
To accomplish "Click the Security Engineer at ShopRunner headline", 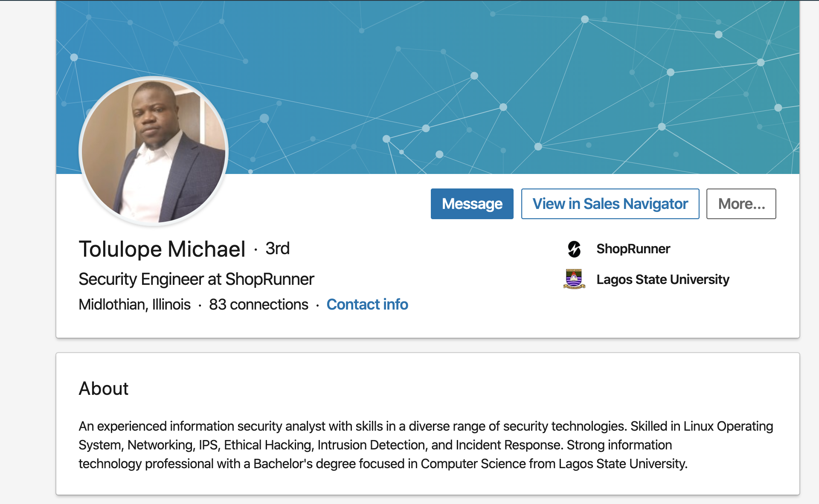I will (196, 279).
